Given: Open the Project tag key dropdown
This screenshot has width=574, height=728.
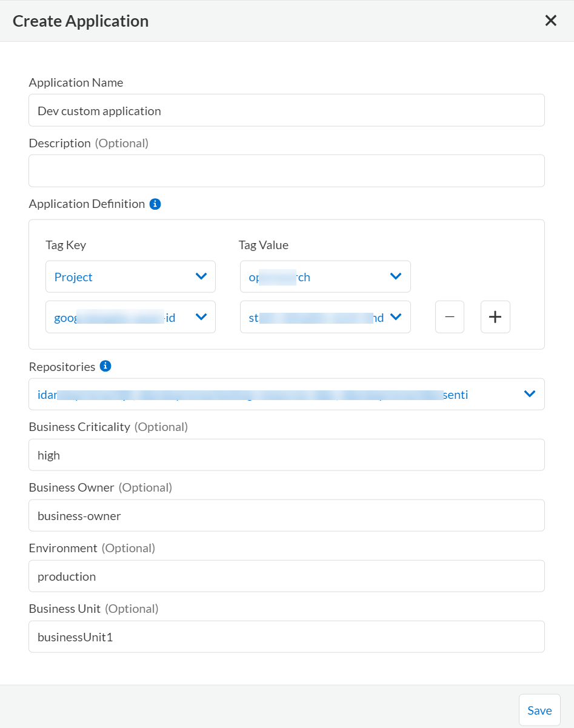Looking at the screenshot, I should [130, 277].
